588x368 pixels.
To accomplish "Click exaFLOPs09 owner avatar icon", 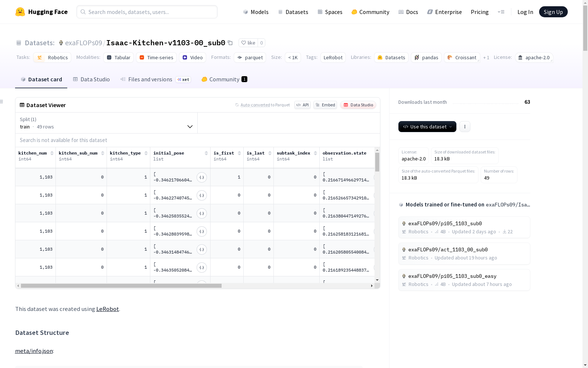I will [x=61, y=43].
